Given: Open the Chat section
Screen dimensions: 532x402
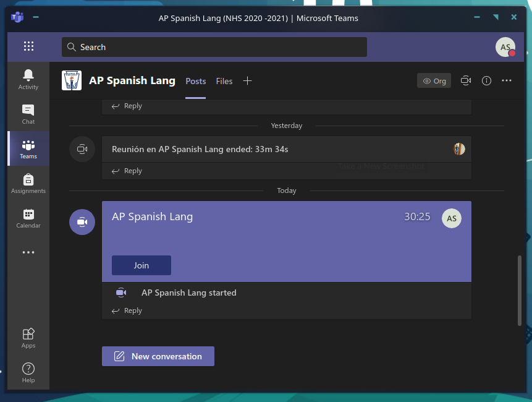Looking at the screenshot, I should click(28, 114).
